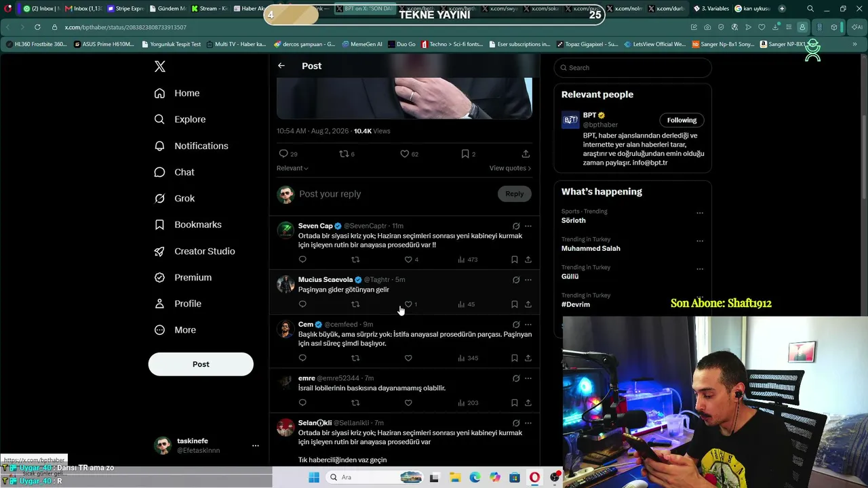Repost the main post
Screen dimensions: 868x488
(x=344, y=154)
